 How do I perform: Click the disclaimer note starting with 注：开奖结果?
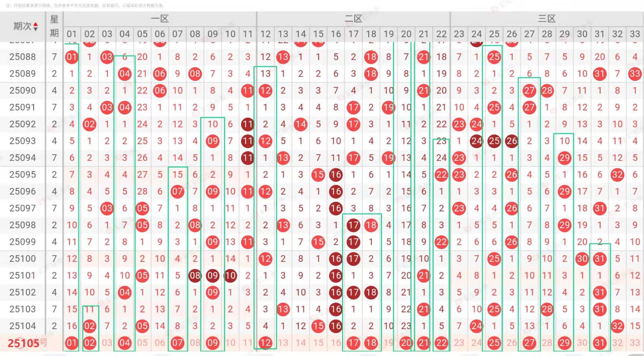pos(85,6)
